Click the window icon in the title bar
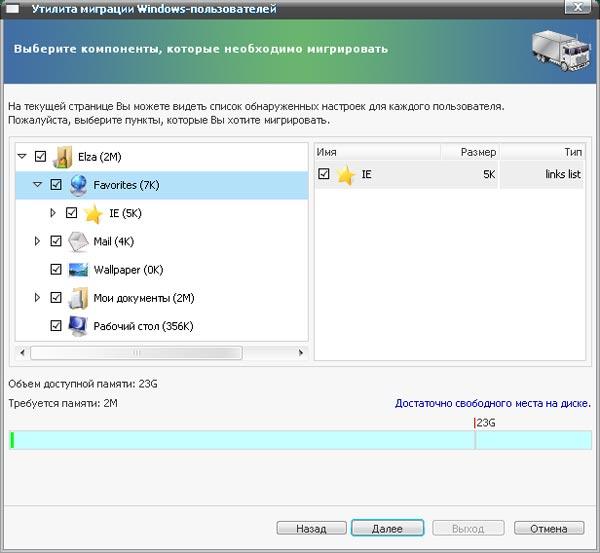This screenshot has height=553, width=600. point(12,8)
